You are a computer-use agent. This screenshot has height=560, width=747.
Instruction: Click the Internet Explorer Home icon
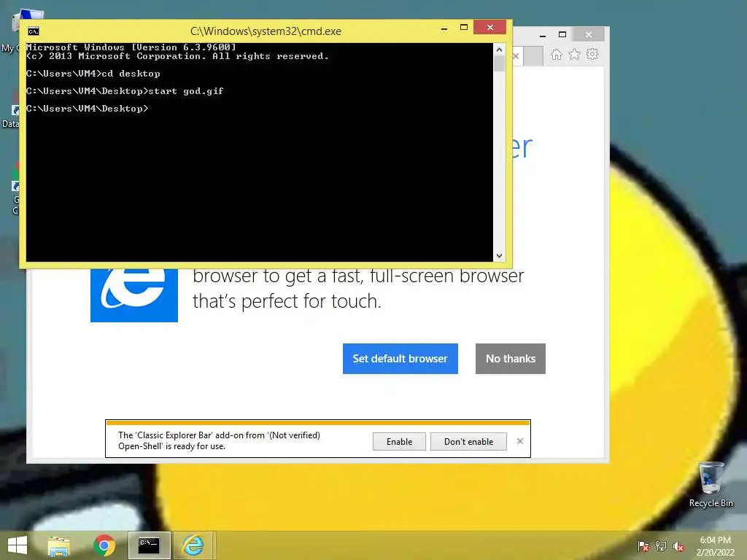coord(556,55)
